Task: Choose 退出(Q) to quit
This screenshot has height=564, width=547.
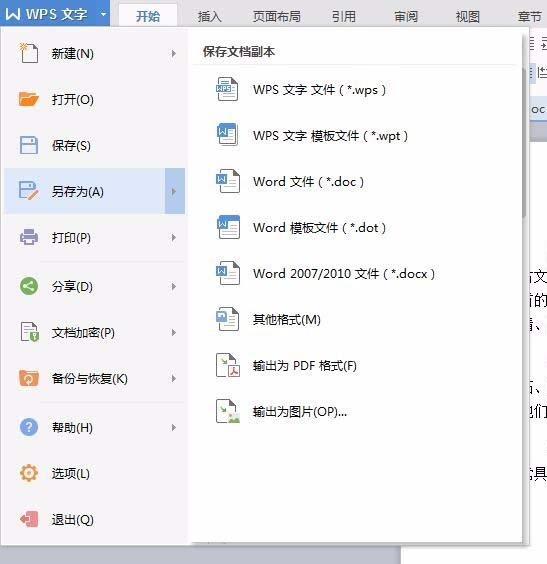Action: [x=95, y=519]
